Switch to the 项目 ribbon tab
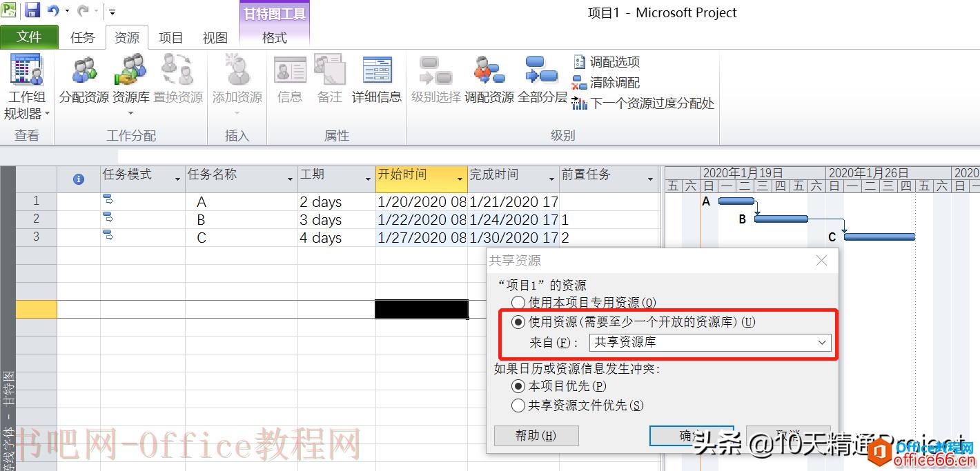Viewport: 980px width, 471px height. 171,37
